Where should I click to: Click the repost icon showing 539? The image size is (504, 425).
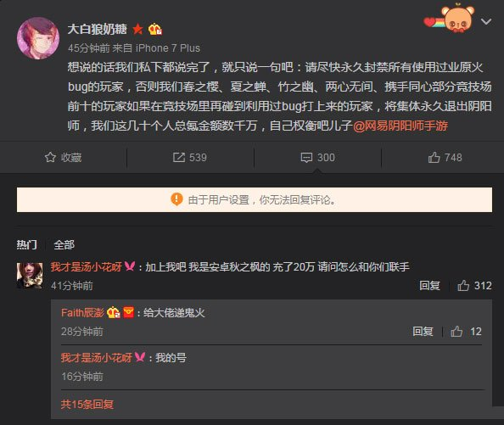[x=179, y=158]
